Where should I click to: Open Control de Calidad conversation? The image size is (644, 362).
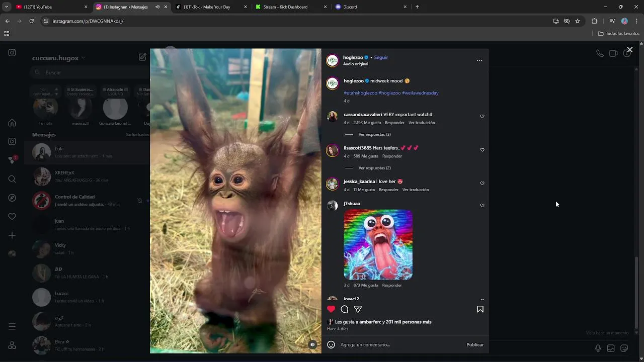[87, 201]
